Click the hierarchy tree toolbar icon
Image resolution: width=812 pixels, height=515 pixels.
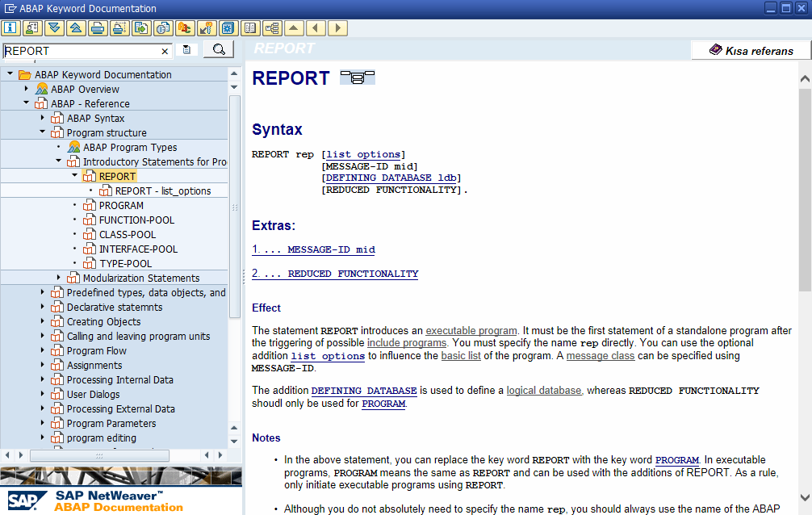(272, 28)
